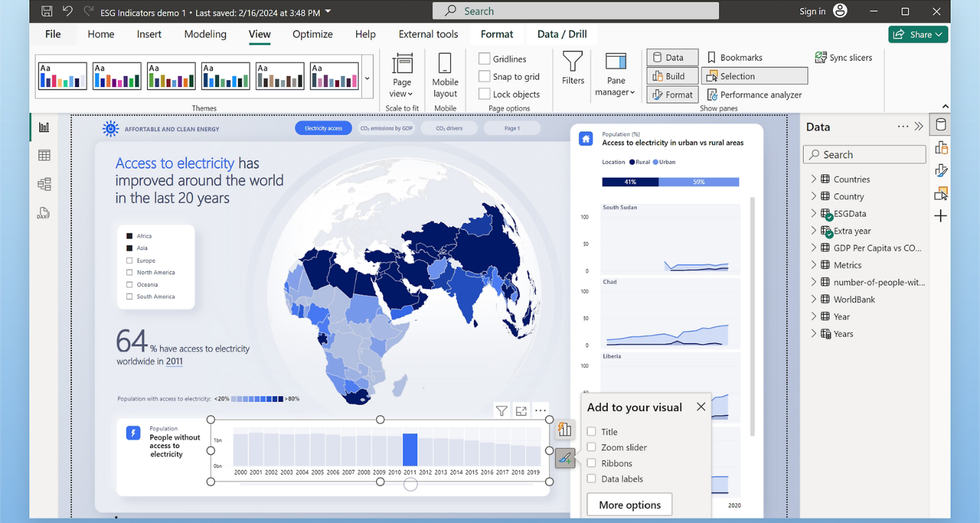Show the Bookmarks pane
The height and width of the screenshot is (523, 980).
tap(734, 58)
